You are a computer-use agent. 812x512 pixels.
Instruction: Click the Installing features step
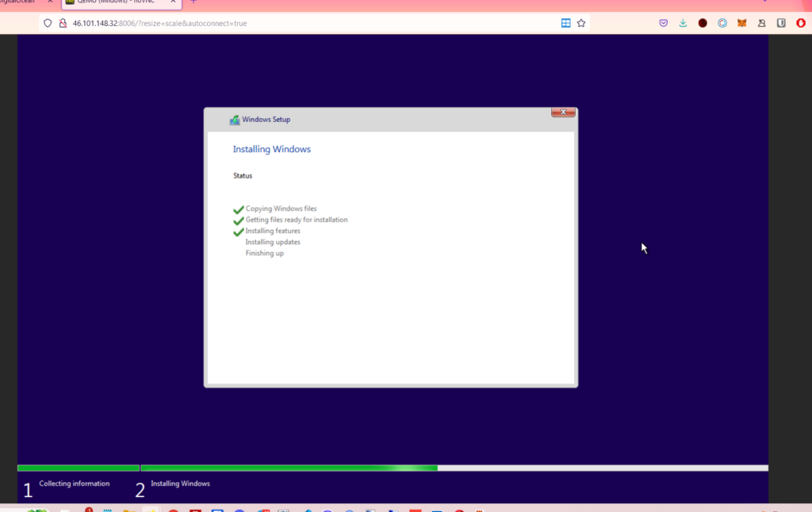click(x=273, y=231)
